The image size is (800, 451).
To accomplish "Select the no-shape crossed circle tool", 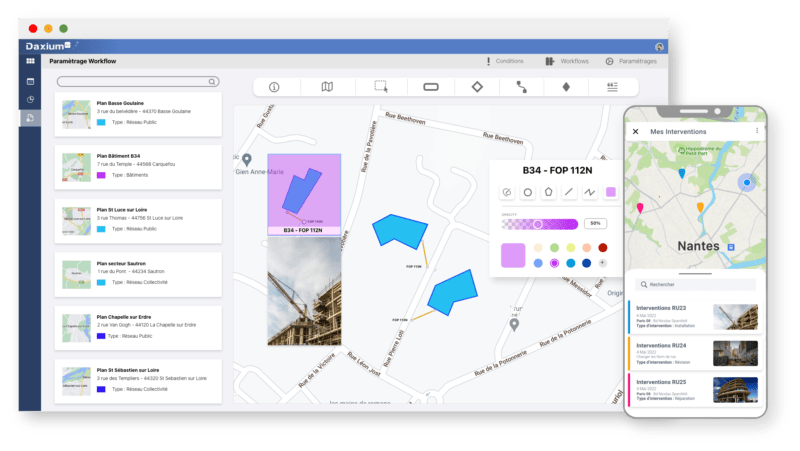I will pyautogui.click(x=507, y=192).
